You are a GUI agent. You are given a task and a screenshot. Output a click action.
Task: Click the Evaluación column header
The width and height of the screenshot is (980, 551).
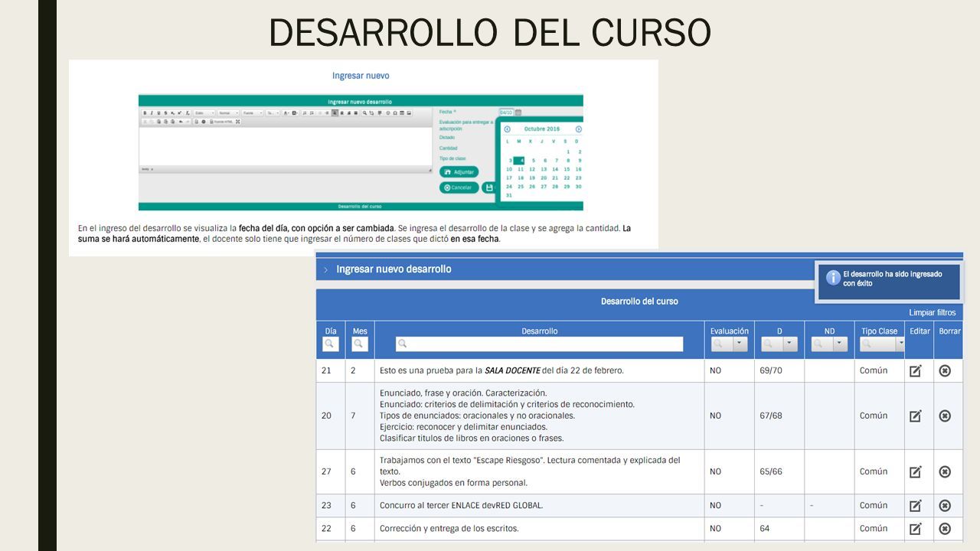pyautogui.click(x=730, y=331)
